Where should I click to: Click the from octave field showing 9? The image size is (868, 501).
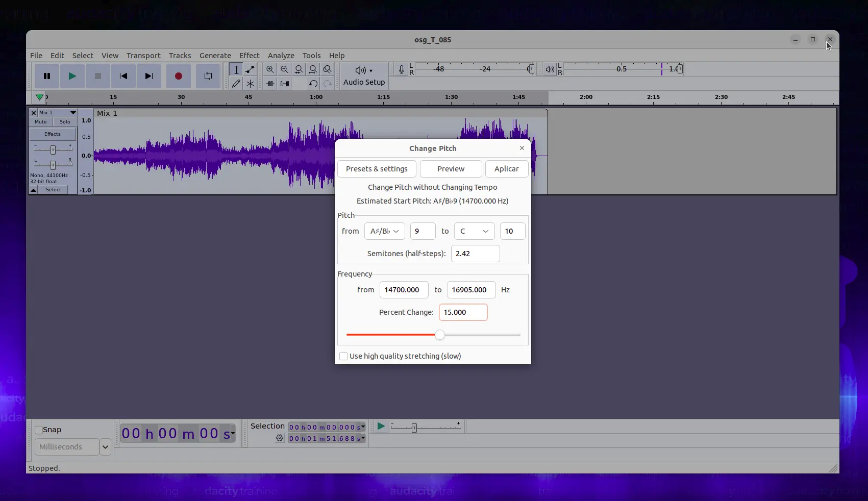tap(423, 231)
